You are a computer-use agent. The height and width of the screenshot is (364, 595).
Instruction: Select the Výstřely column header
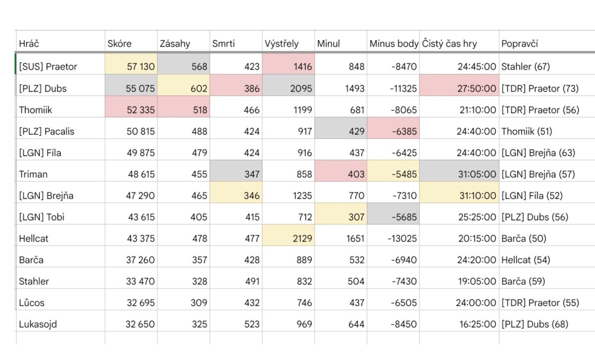click(x=288, y=44)
